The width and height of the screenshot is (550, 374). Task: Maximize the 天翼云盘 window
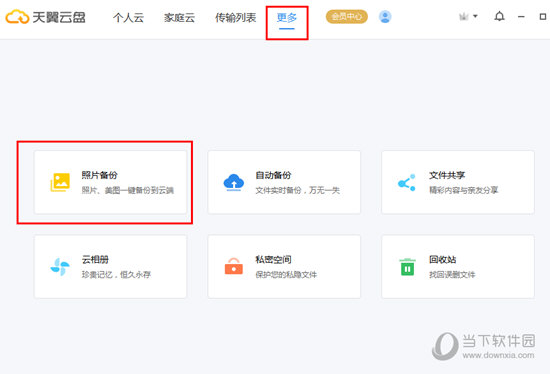pyautogui.click(x=543, y=16)
